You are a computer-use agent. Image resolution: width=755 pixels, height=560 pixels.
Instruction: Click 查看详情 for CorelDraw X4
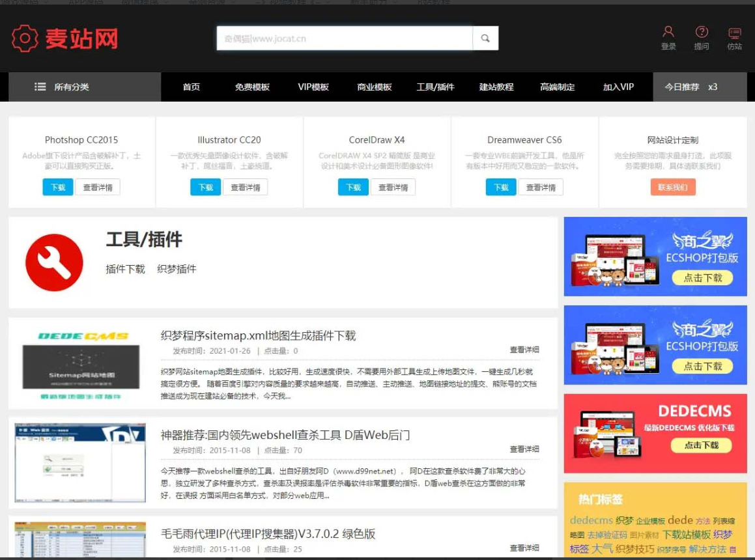[x=393, y=188]
